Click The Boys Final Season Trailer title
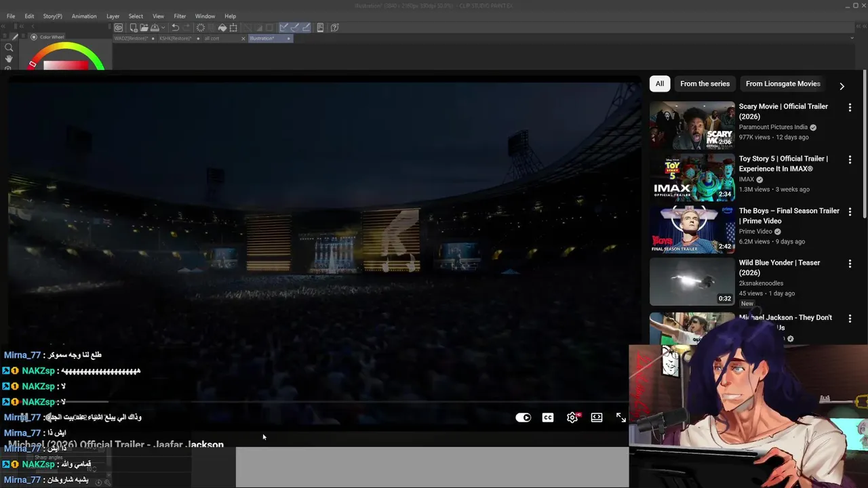 point(789,216)
